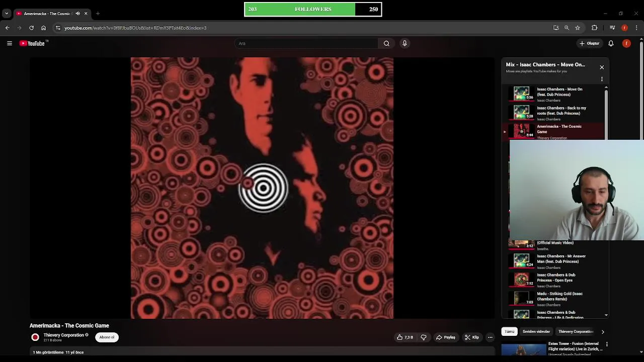The image size is (644, 362).
Task: Mute tab via speaker icon
Action: pyautogui.click(x=77, y=14)
